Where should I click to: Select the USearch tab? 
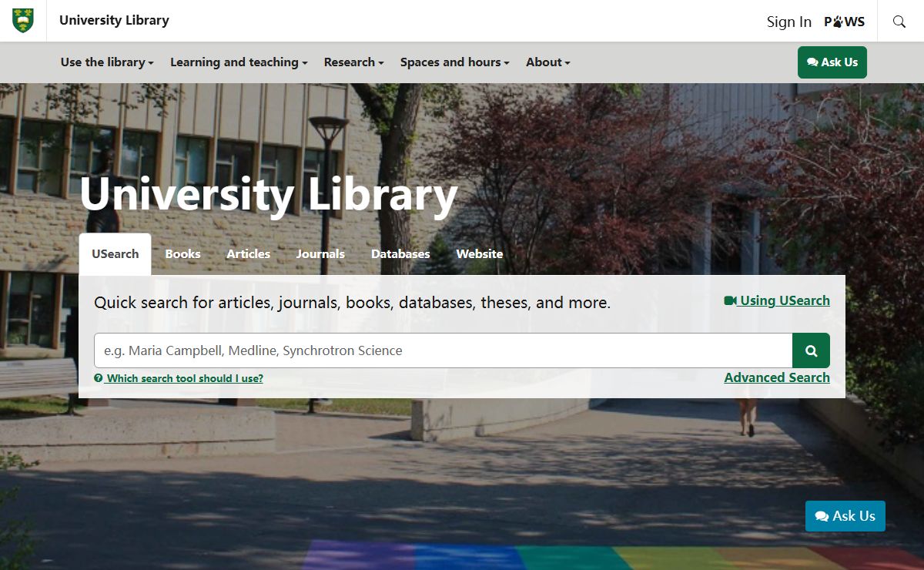pyautogui.click(x=115, y=254)
